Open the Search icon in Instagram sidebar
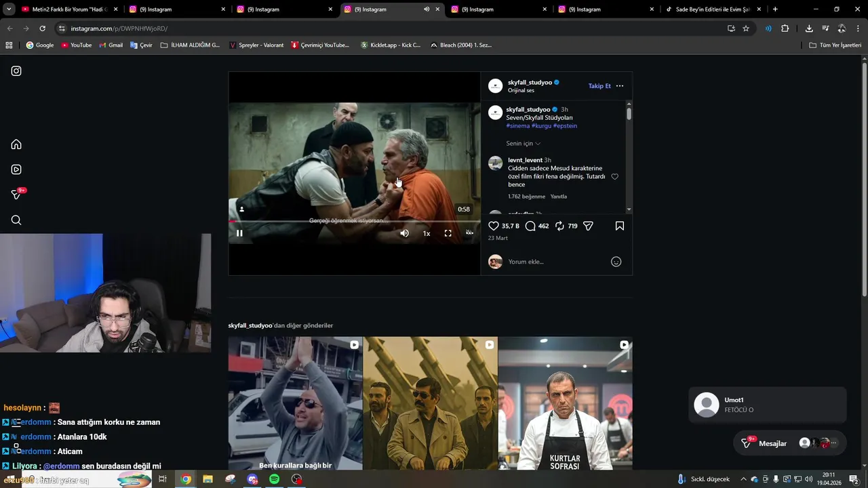This screenshot has width=868, height=488. click(x=16, y=220)
